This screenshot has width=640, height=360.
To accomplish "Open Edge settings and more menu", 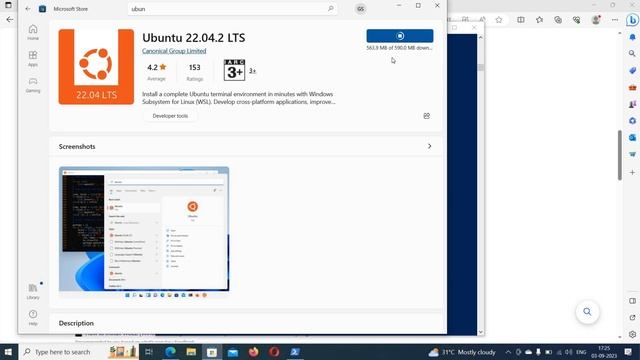I will pyautogui.click(x=615, y=20).
